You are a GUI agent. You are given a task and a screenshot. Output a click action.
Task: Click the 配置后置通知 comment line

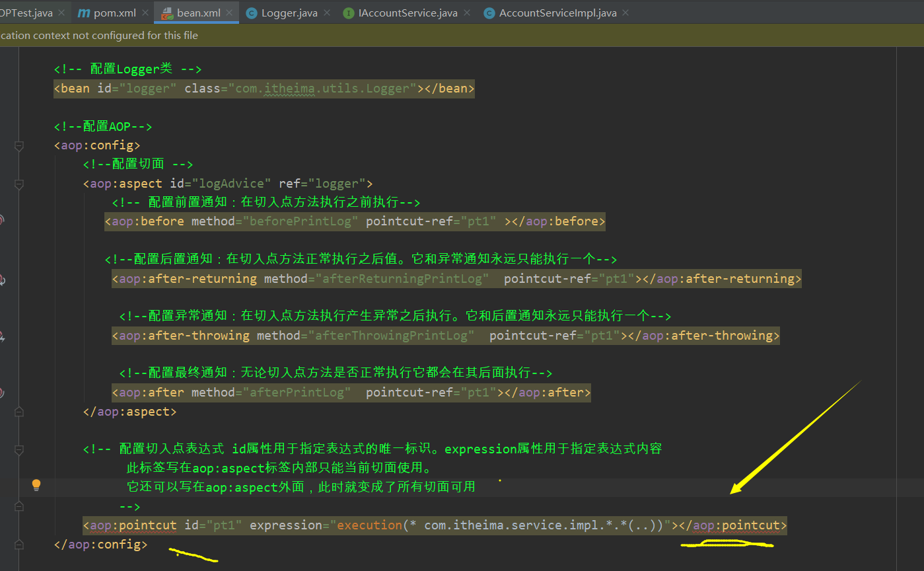click(x=361, y=259)
